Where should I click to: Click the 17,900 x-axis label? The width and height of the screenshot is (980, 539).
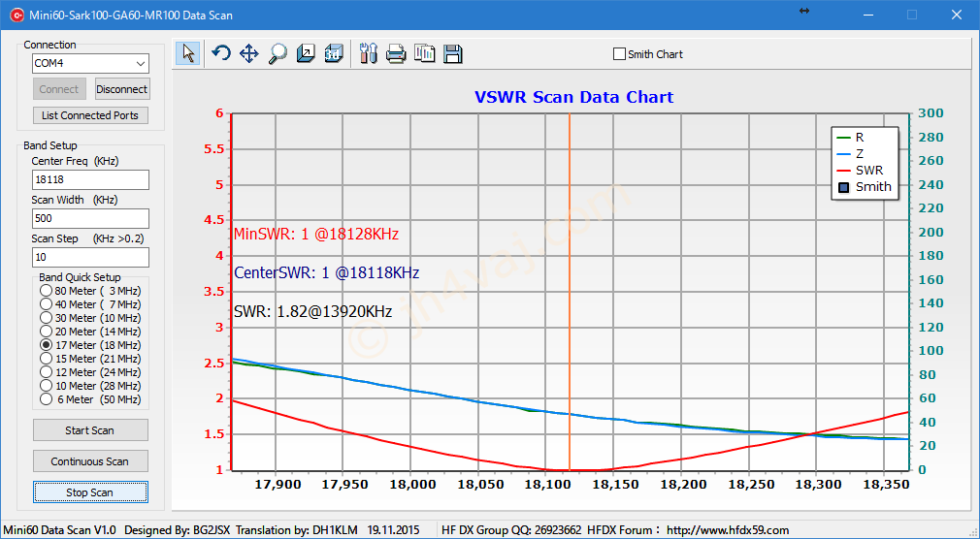click(278, 485)
